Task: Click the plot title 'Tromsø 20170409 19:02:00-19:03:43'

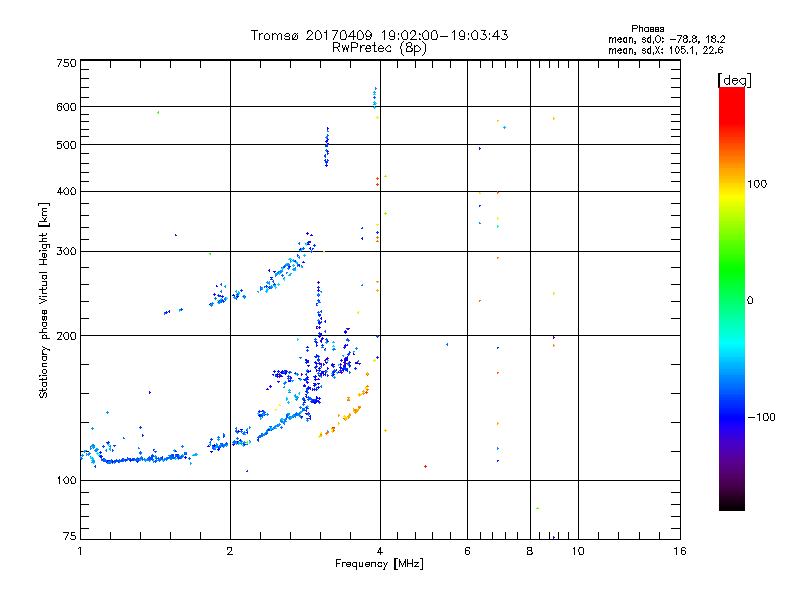Action: pos(379,35)
